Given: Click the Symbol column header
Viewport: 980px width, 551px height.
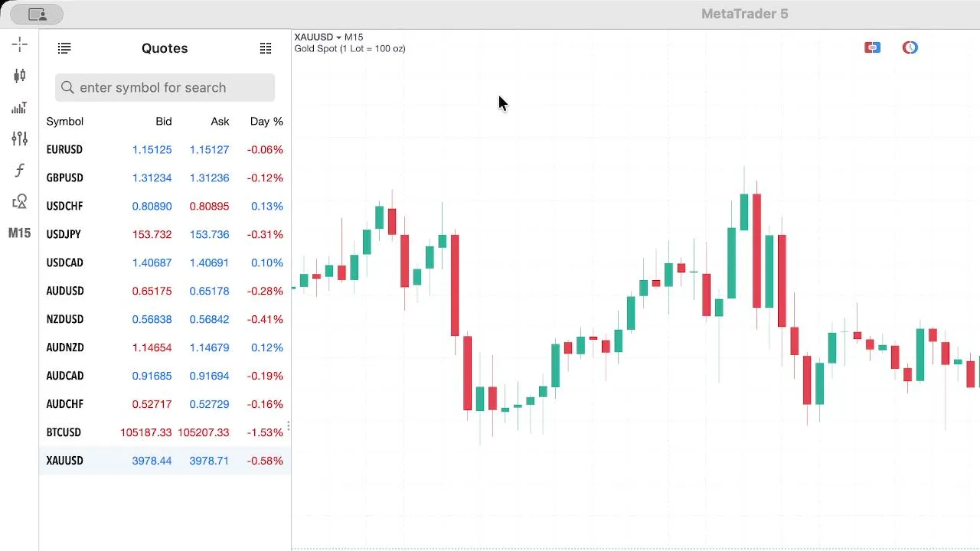Looking at the screenshot, I should (65, 121).
